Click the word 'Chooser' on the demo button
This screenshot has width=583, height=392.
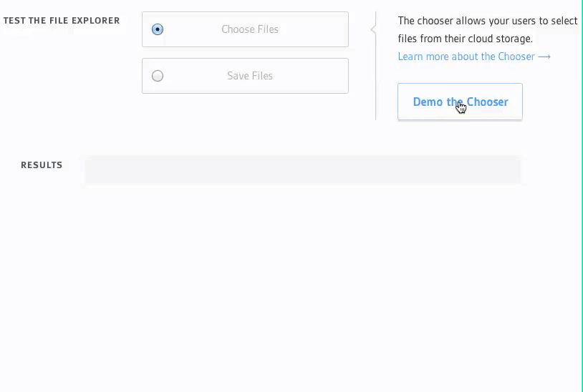pyautogui.click(x=488, y=102)
